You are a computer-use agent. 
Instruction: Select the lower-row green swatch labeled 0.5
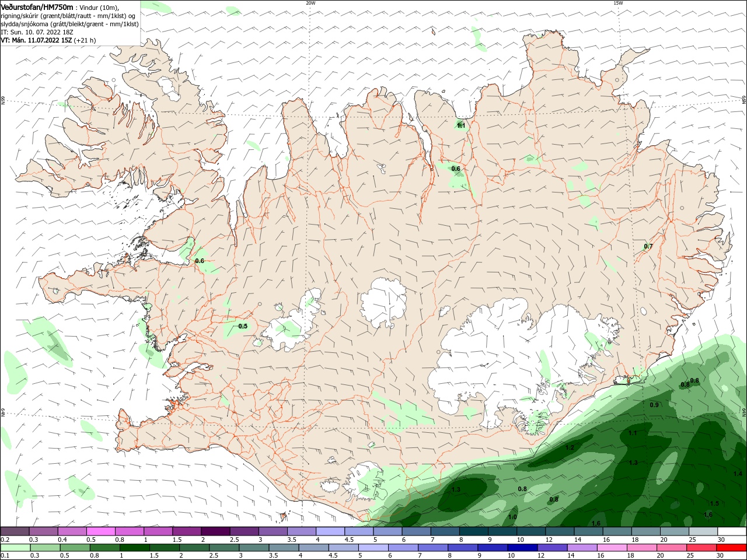click(x=75, y=548)
